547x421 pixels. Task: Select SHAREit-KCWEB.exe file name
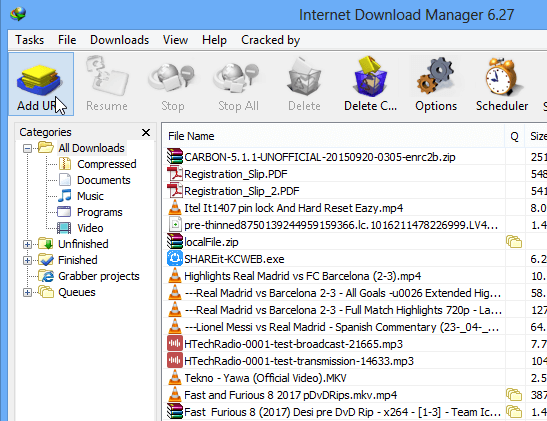[x=234, y=259]
